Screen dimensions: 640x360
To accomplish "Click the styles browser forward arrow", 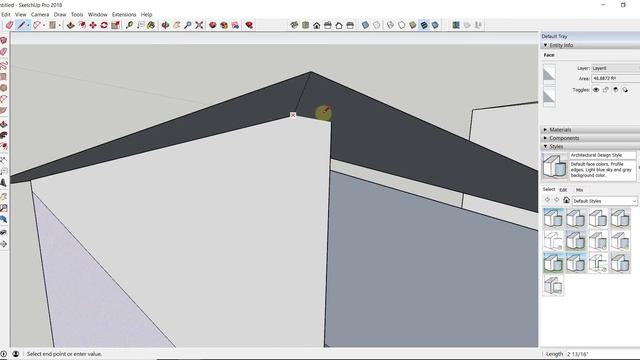I will (556, 200).
